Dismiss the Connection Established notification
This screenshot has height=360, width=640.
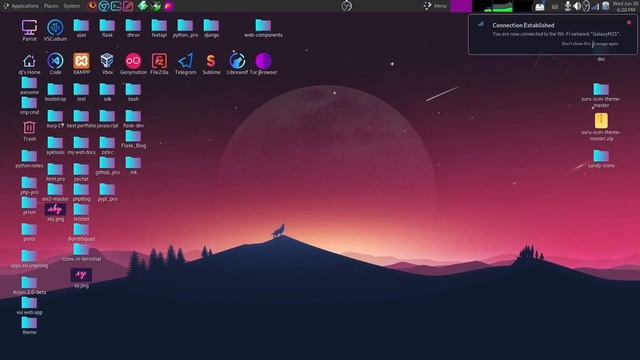click(629, 23)
